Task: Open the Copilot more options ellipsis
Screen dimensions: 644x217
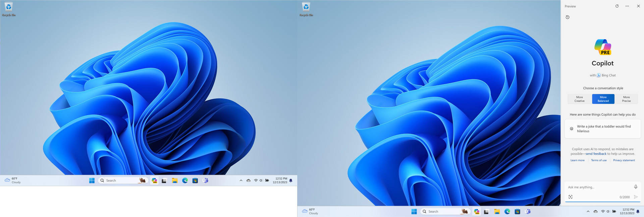Action: tap(627, 6)
